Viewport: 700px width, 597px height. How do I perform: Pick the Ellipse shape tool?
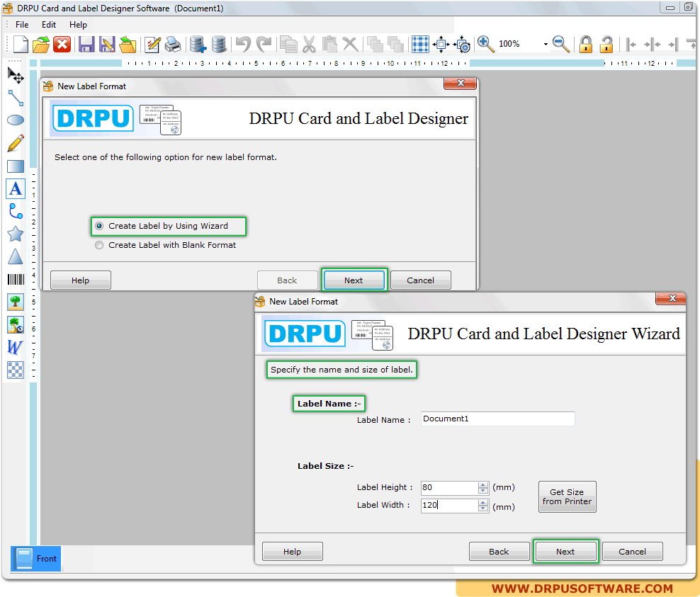coord(16,120)
